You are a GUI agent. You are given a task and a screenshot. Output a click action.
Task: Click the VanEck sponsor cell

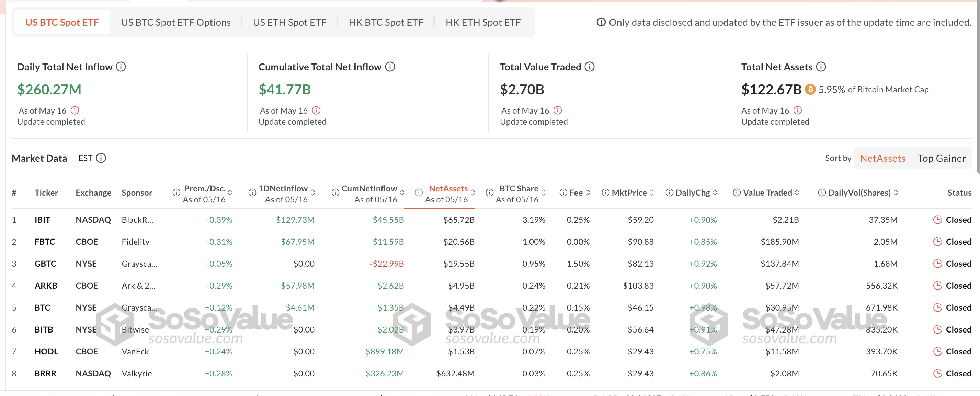pos(135,351)
